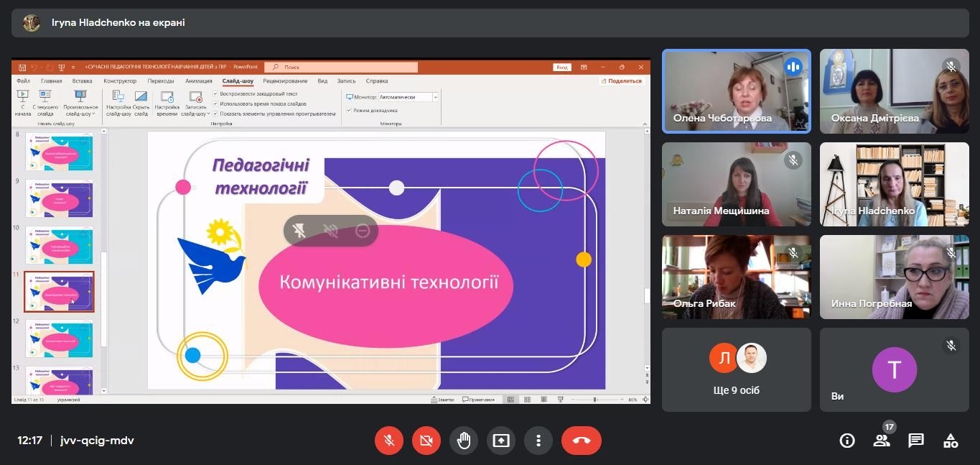Open the in-call chat panel
The height and width of the screenshot is (465, 980).
pyautogui.click(x=916, y=441)
